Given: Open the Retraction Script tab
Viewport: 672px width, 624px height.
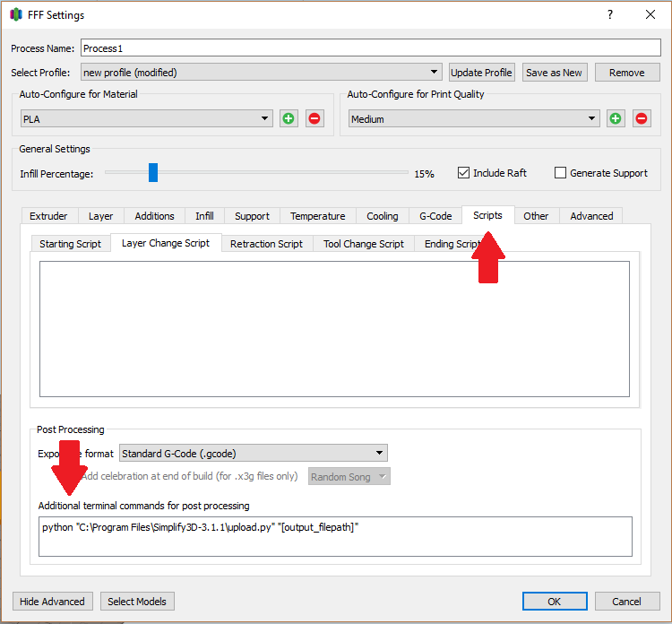Looking at the screenshot, I should tap(266, 244).
